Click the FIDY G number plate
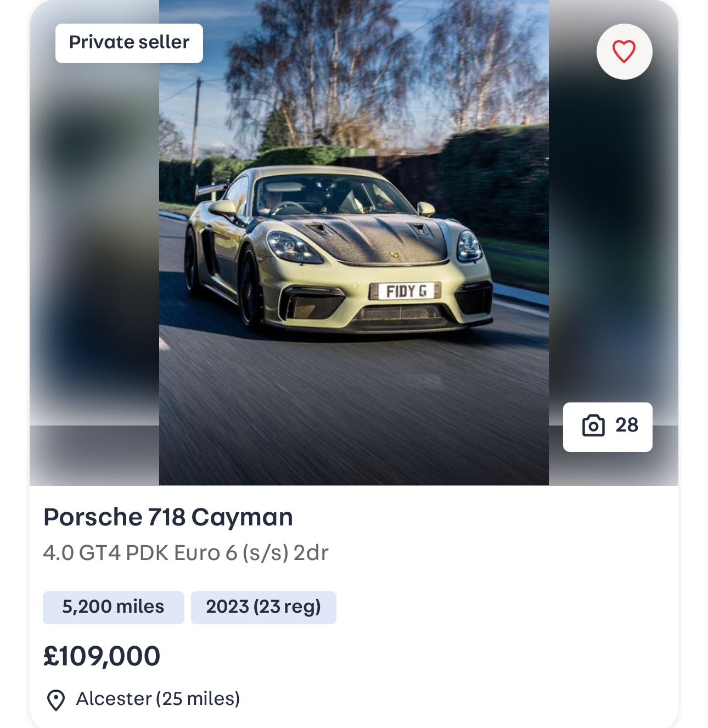 click(x=406, y=291)
